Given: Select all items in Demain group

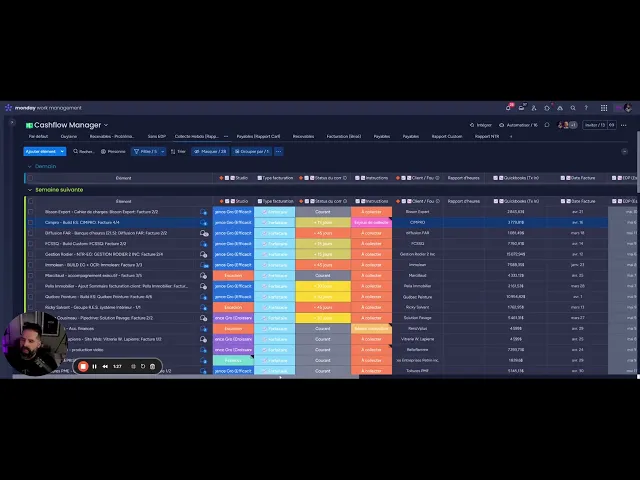Looking at the screenshot, I should click(31, 178).
